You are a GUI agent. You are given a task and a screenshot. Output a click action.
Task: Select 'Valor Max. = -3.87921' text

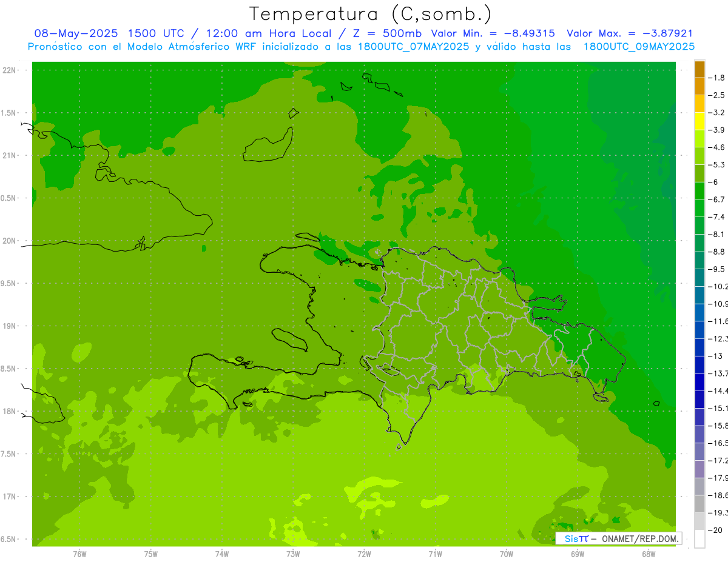(x=630, y=33)
